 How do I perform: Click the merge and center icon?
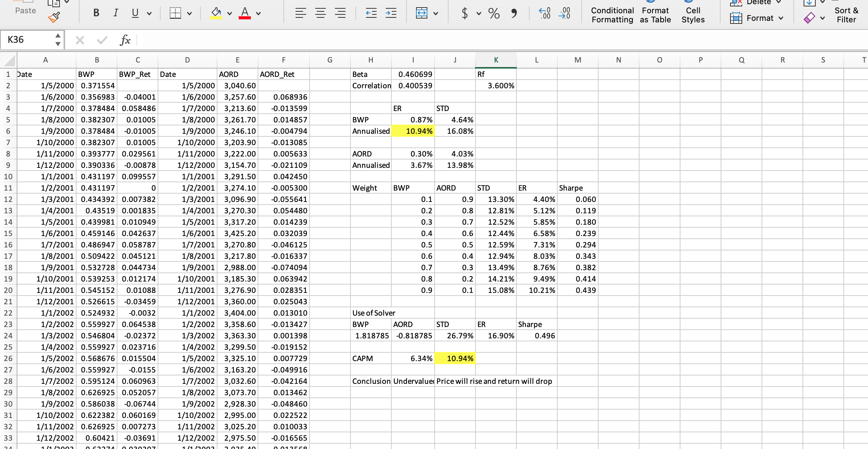[x=421, y=13]
